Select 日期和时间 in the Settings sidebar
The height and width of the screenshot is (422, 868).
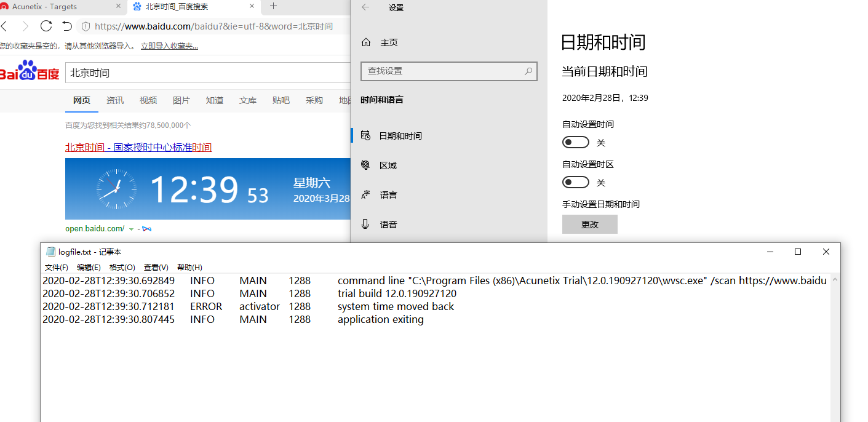449,136
